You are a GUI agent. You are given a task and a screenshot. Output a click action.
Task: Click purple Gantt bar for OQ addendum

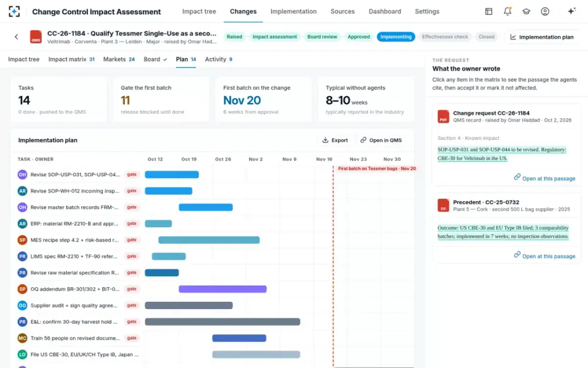222,289
